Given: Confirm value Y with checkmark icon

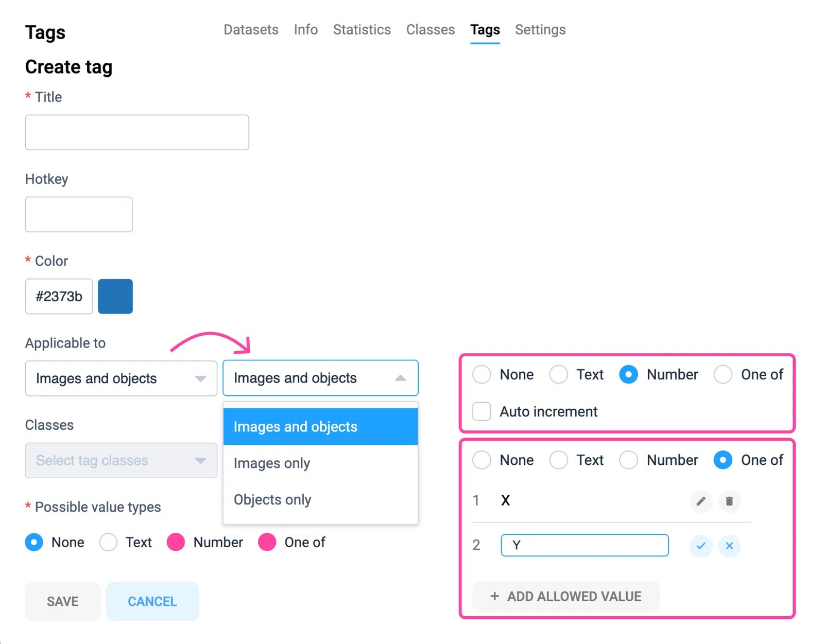Looking at the screenshot, I should point(700,546).
